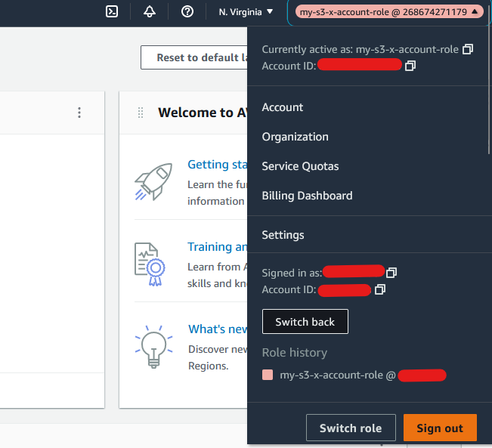Expand the N. Virginia region dropdown
This screenshot has width=492, height=448.
coord(246,12)
